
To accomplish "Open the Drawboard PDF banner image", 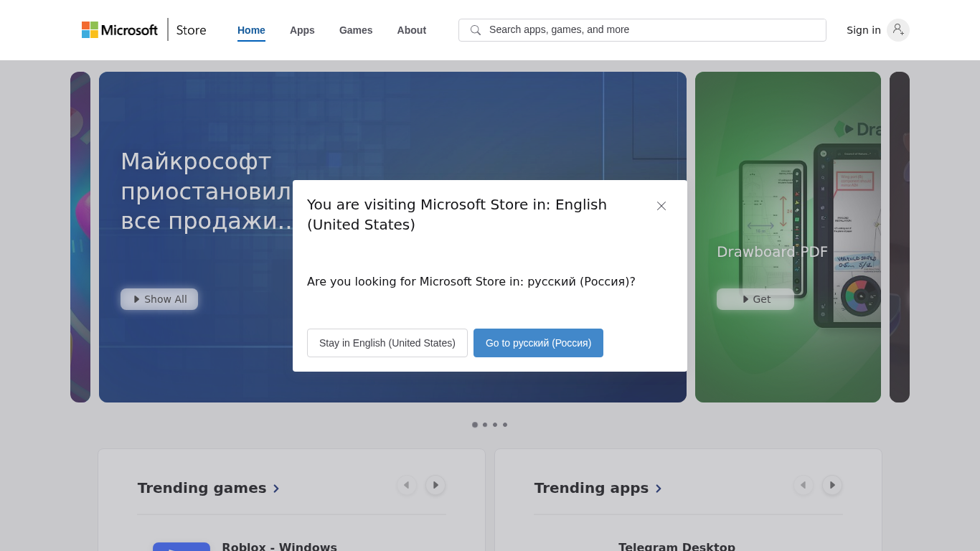I will point(788,237).
